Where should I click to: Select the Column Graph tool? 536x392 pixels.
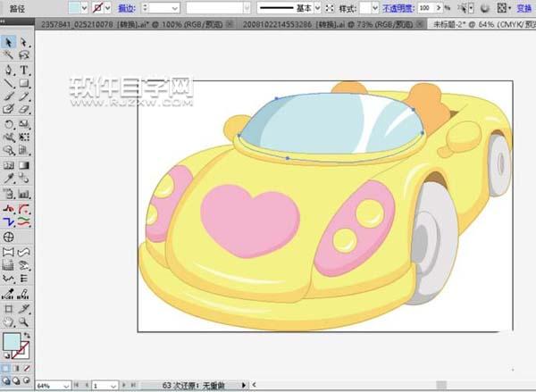(24, 194)
